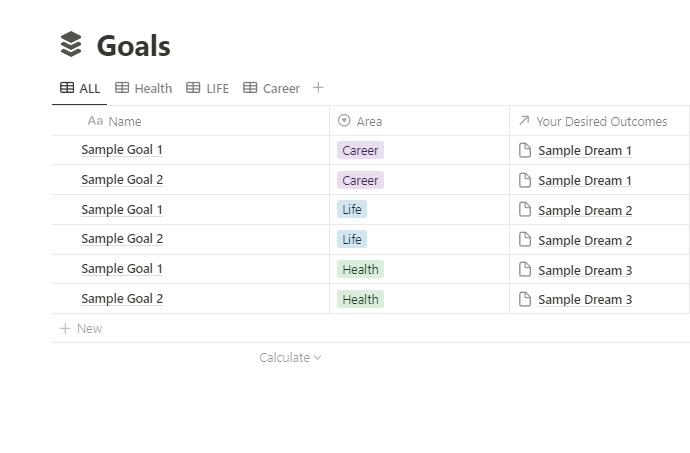The image size is (690, 453).
Task: Click the Area select property icon
Action: (344, 121)
